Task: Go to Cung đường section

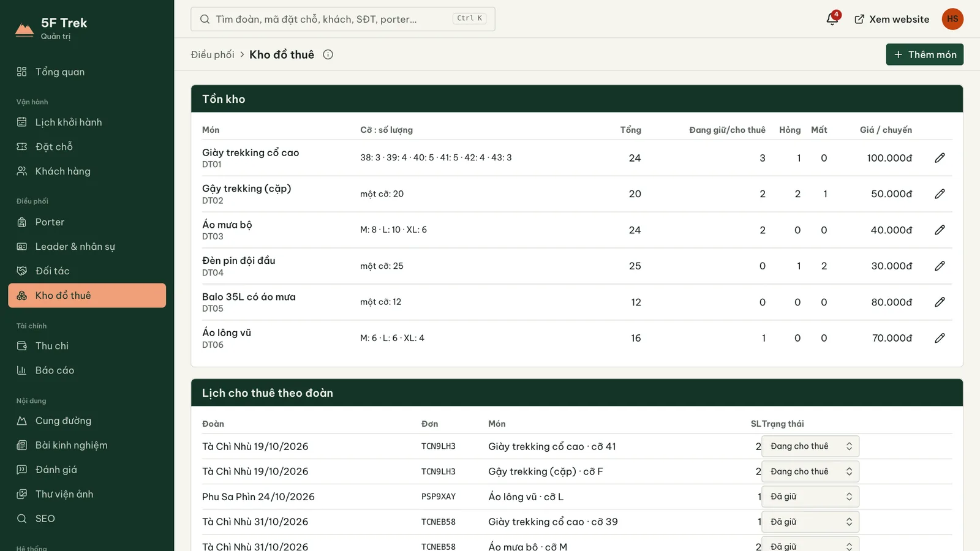Action: (x=87, y=421)
